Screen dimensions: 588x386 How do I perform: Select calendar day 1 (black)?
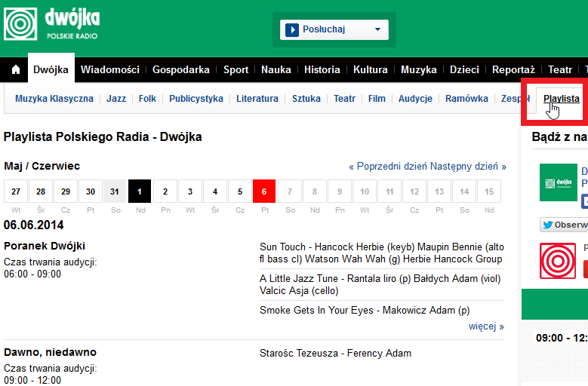click(x=140, y=191)
